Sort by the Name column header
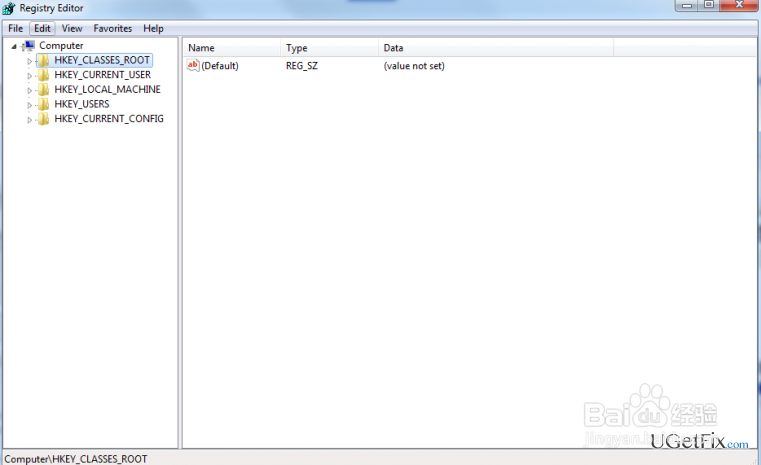 232,48
